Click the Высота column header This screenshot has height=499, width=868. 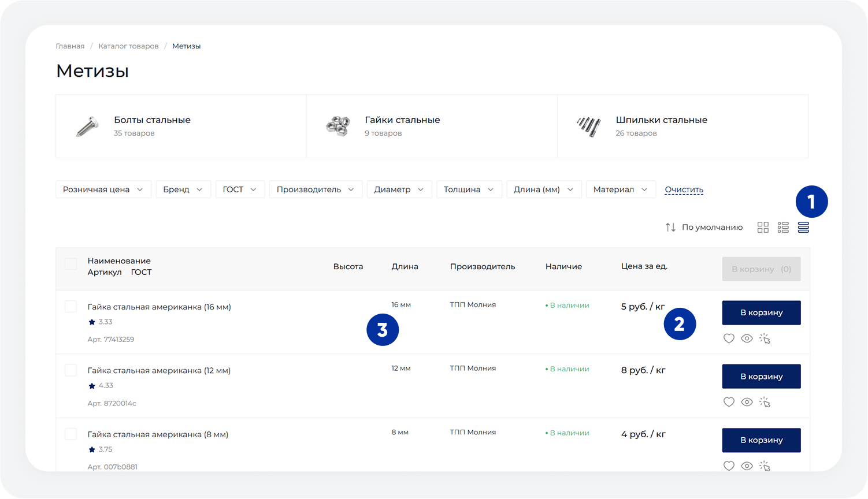(348, 266)
